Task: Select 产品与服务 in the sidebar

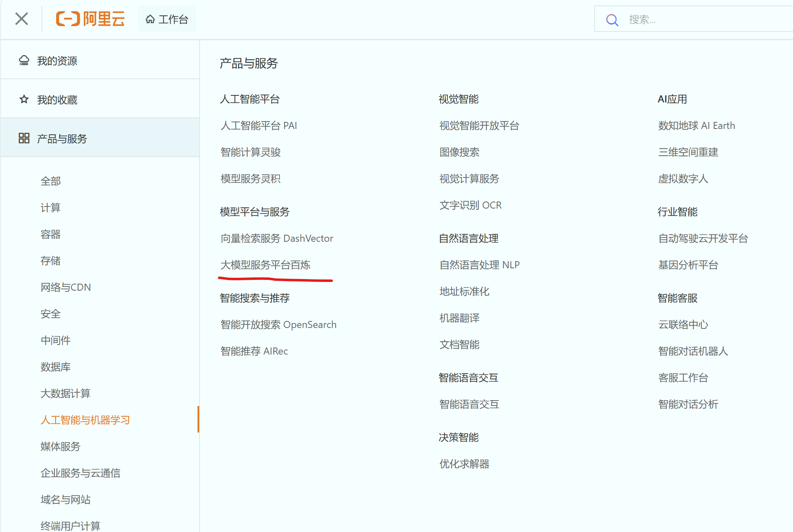Action: coord(100,138)
